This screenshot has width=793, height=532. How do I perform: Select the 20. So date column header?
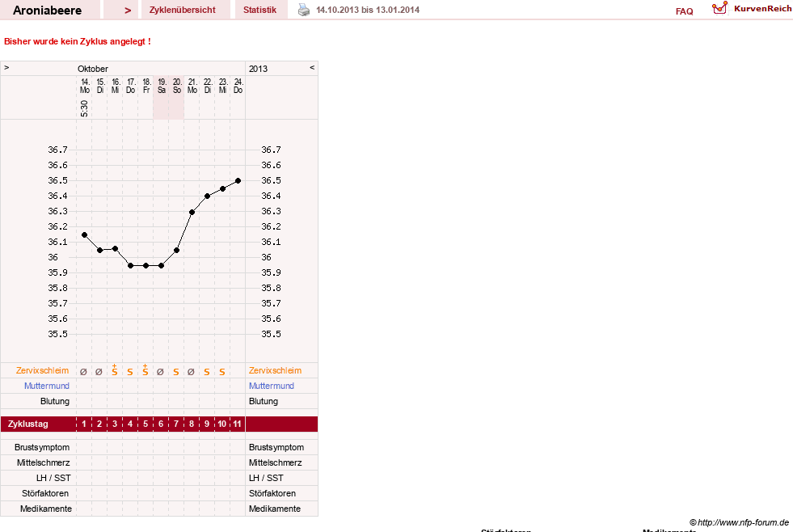(177, 86)
